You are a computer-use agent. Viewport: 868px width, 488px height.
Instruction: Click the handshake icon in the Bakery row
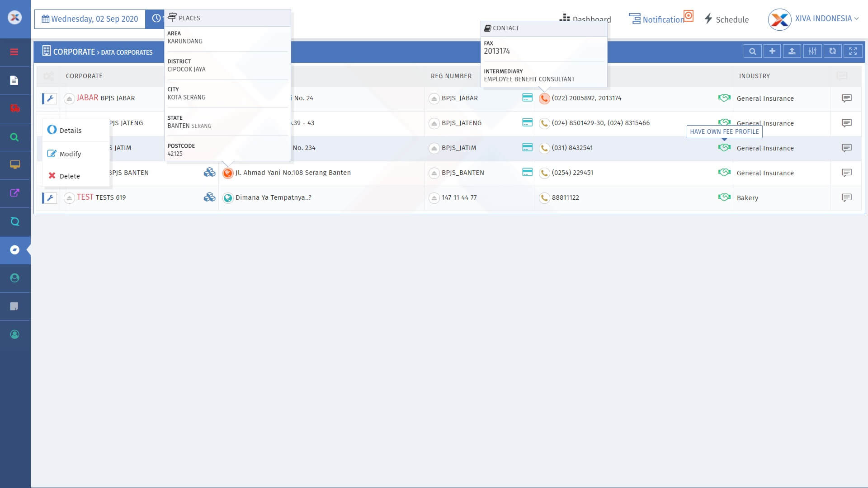pyautogui.click(x=724, y=197)
